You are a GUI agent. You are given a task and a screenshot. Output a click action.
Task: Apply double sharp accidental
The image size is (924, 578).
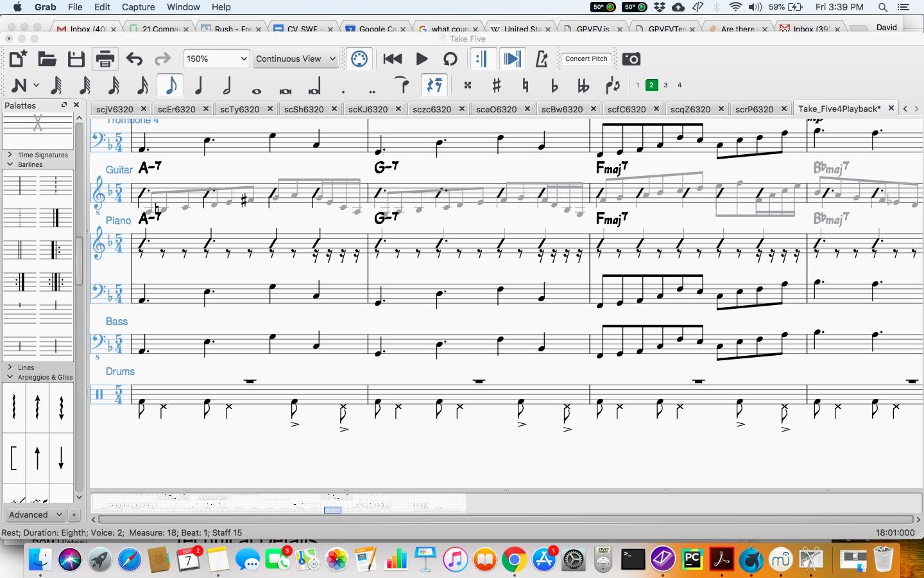468,85
